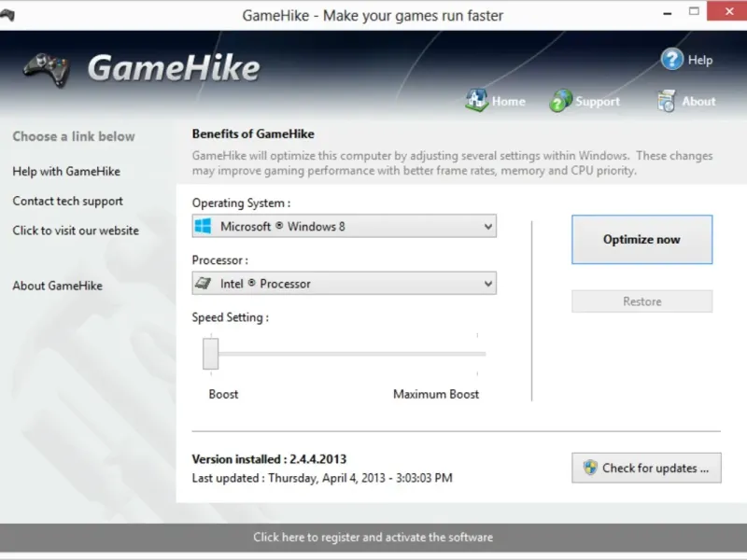Screen dimensions: 747x560
Task: Click the GameHike logo wordmark
Action: click(x=174, y=68)
